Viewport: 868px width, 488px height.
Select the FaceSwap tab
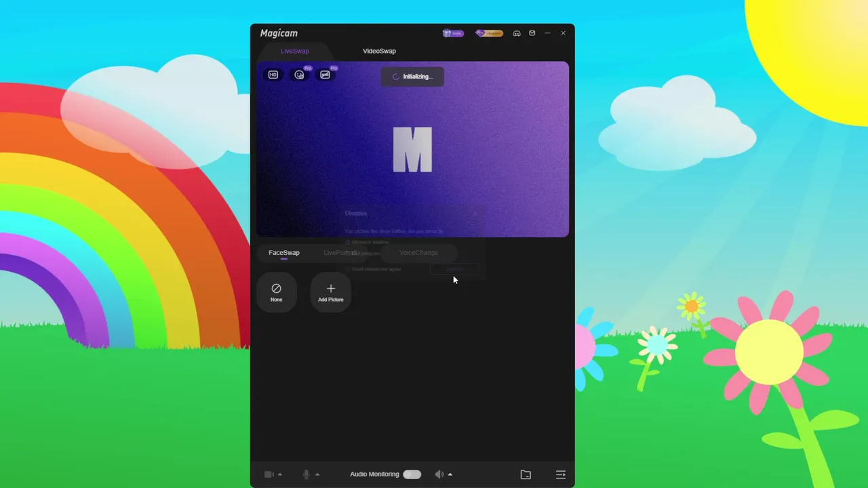pos(284,253)
